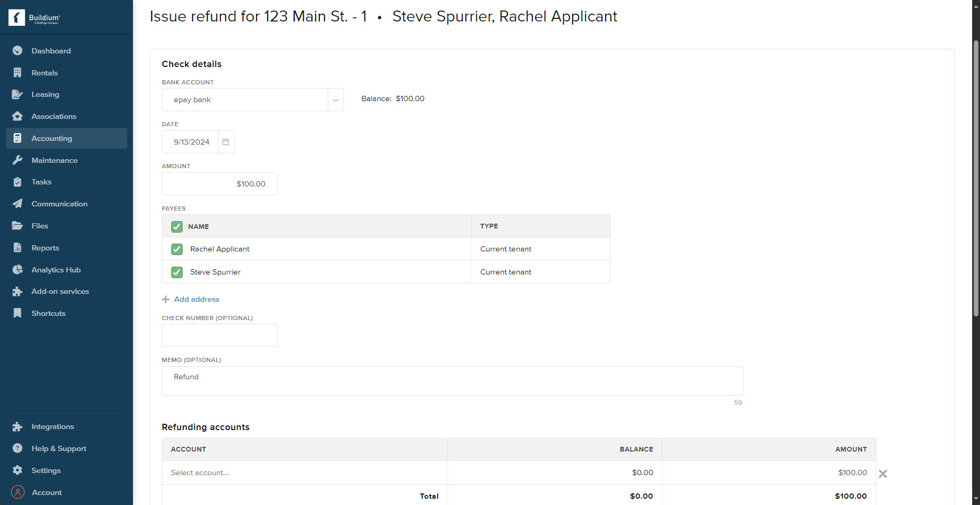This screenshot has width=980, height=505.
Task: Open the Reports menu item
Action: coord(45,248)
